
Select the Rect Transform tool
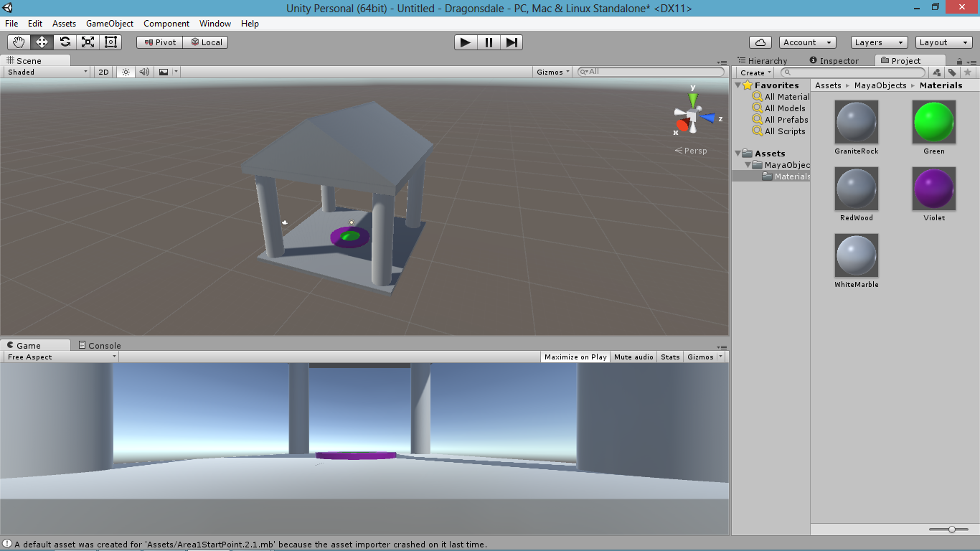pyautogui.click(x=110, y=42)
